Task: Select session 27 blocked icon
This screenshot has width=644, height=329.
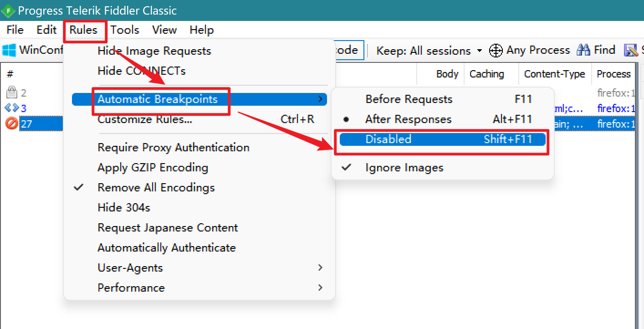Action: (x=11, y=123)
